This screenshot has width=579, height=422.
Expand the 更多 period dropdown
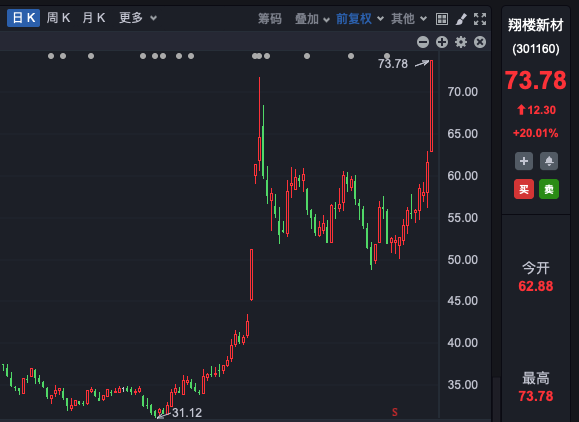click(x=138, y=18)
